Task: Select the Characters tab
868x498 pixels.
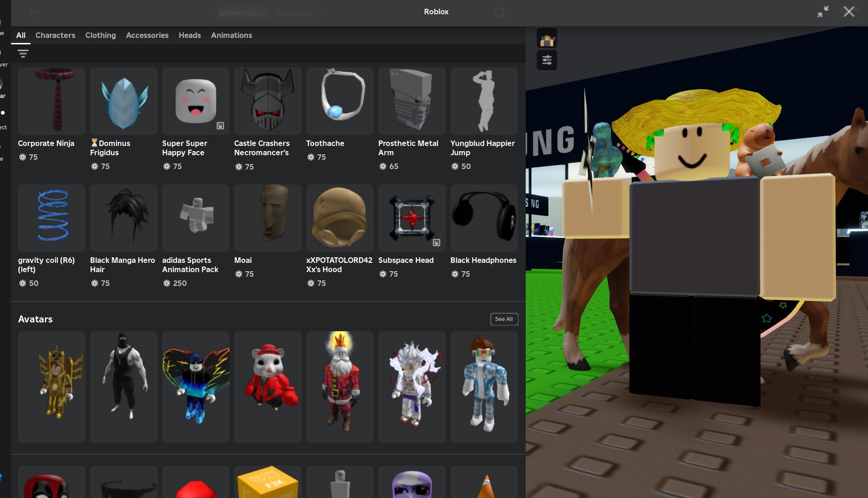Action: (55, 35)
